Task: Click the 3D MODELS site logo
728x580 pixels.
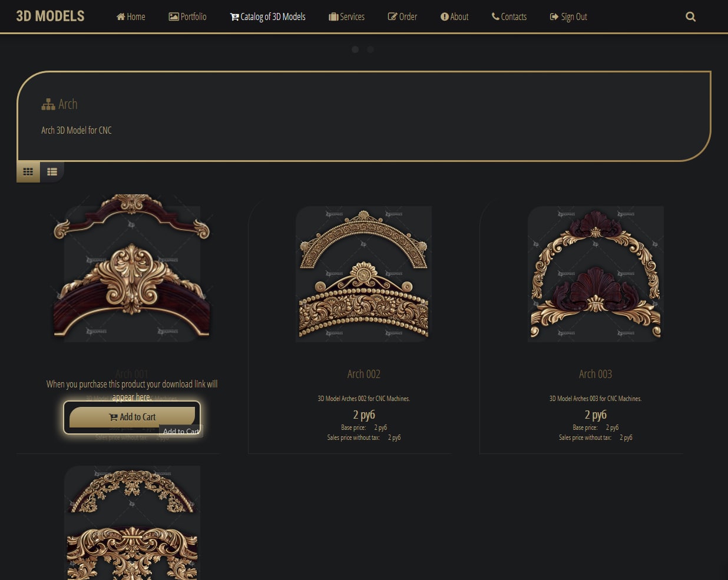Action: pos(50,16)
